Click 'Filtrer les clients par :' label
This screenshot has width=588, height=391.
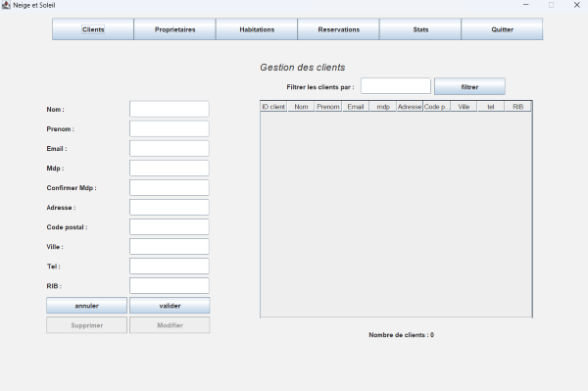(320, 87)
